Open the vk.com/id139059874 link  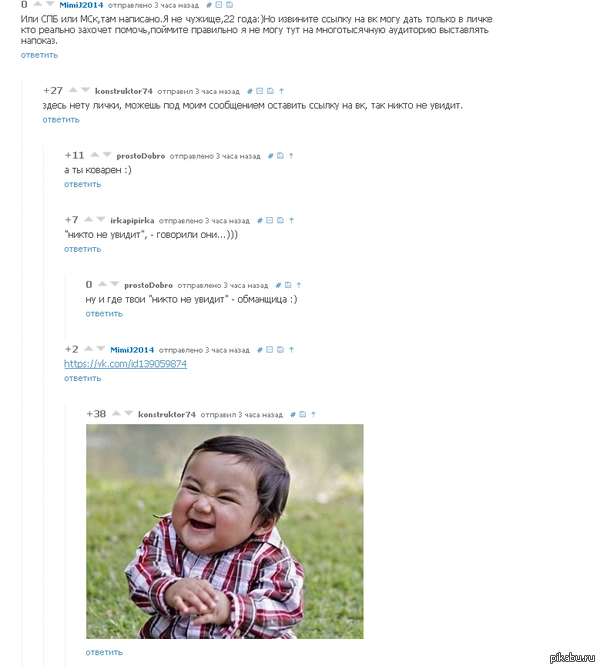click(125, 364)
